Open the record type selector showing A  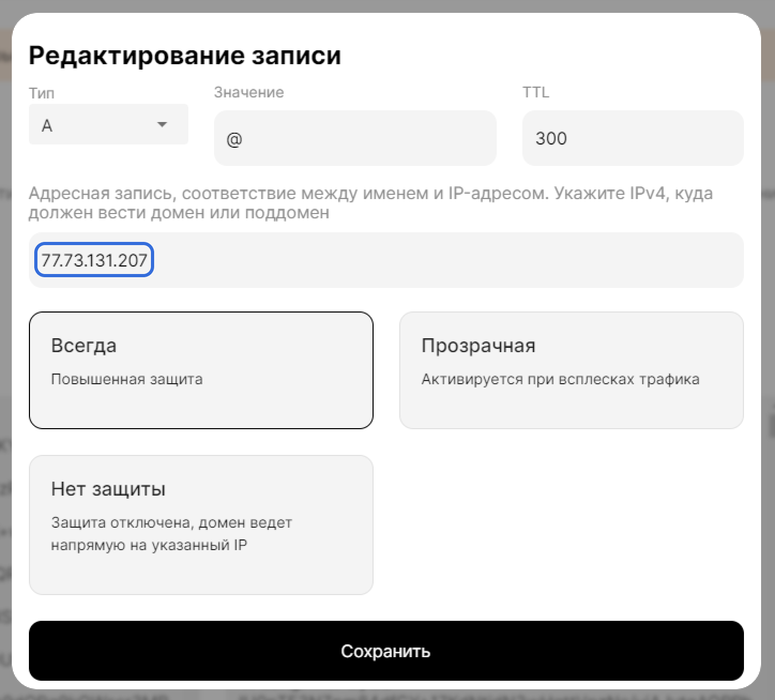pos(96,125)
